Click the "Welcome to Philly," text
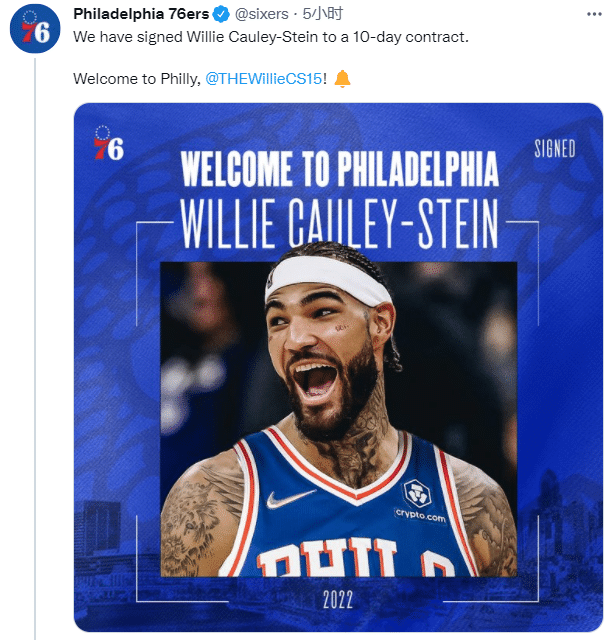Screen dimensions: 611x640 (137, 79)
